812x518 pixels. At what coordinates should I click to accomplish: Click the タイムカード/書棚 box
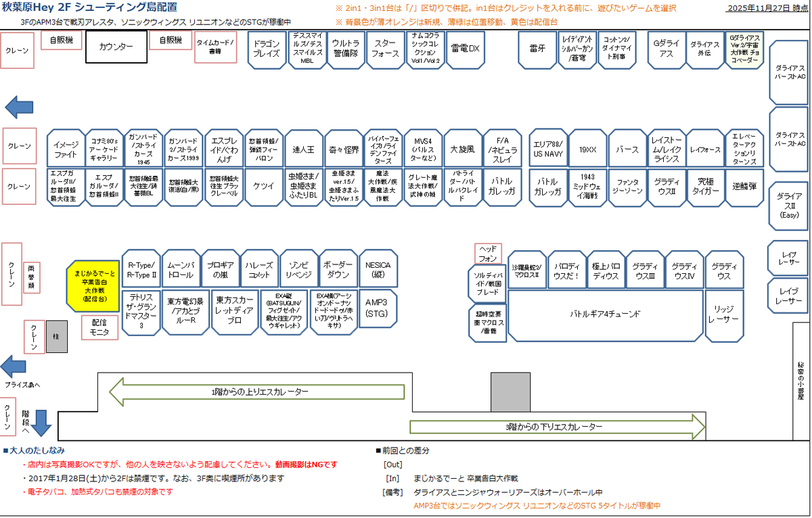pyautogui.click(x=215, y=47)
